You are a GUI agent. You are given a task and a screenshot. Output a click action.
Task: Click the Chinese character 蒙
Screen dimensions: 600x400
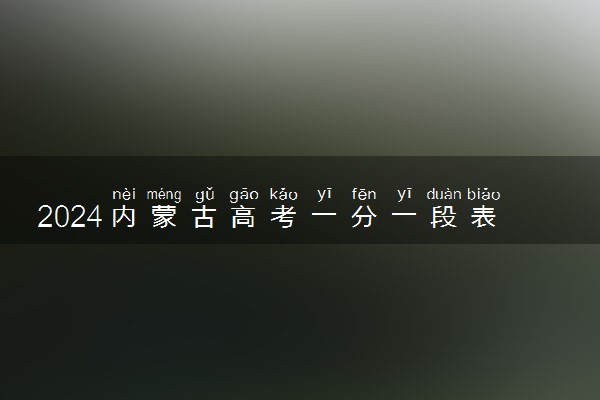[x=164, y=217]
